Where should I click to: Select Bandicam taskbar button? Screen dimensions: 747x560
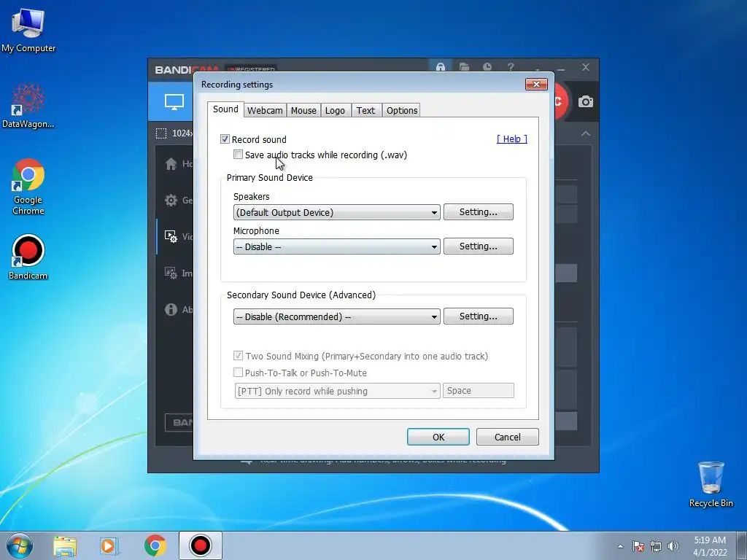[201, 545]
